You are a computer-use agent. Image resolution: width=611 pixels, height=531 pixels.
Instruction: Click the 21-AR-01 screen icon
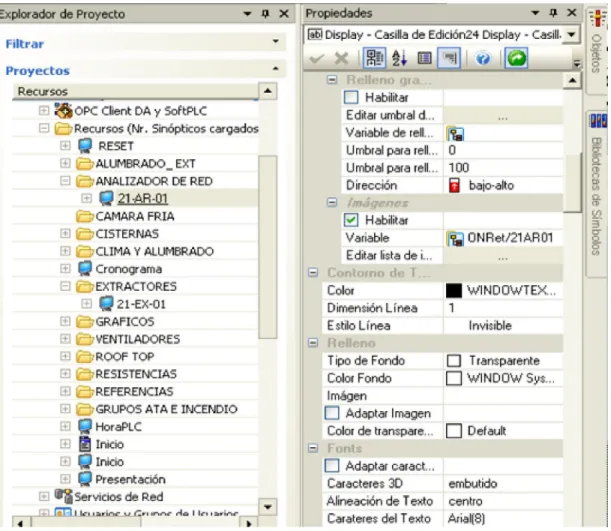(x=106, y=198)
